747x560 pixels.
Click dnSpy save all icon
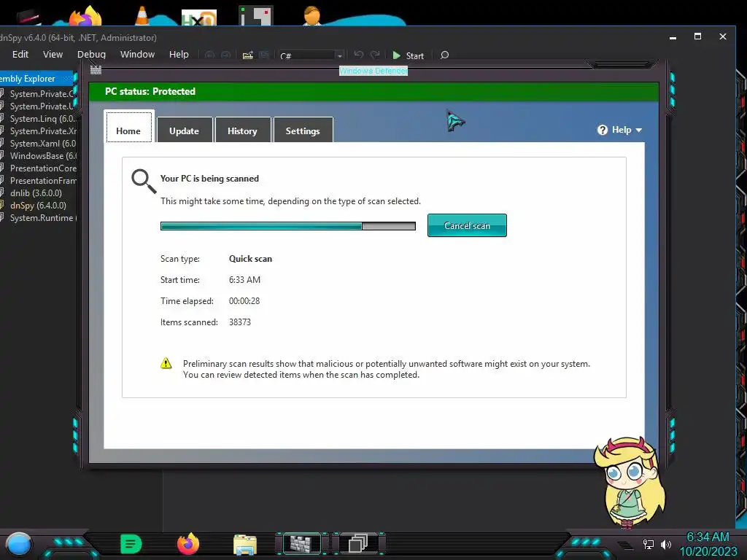pos(264,55)
